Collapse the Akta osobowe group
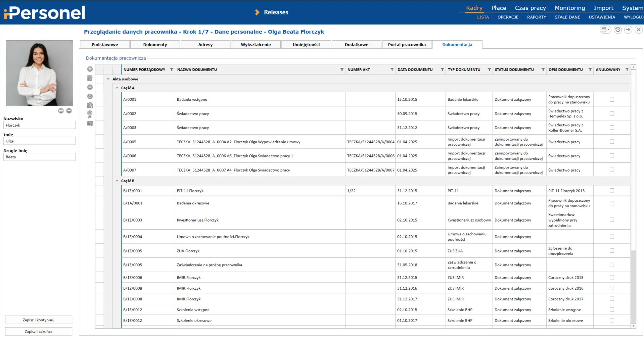The width and height of the screenshot is (644, 337). 108,79
